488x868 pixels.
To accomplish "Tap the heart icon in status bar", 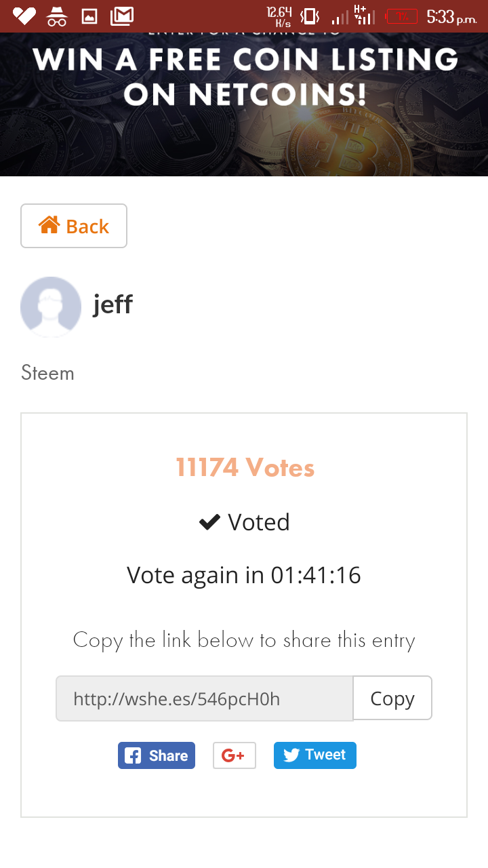I will tap(24, 16).
